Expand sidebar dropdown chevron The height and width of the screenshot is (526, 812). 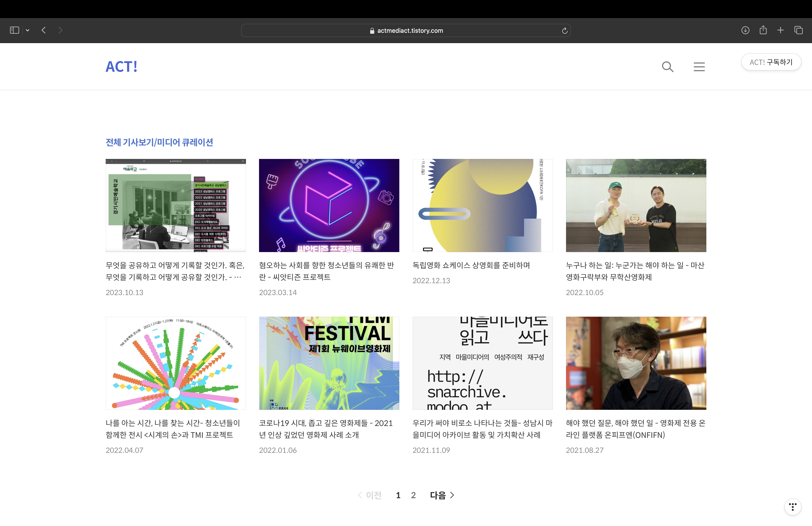(x=28, y=30)
